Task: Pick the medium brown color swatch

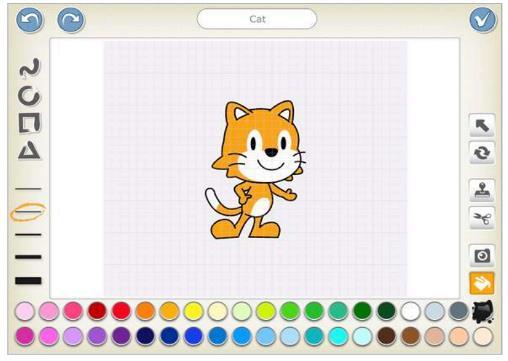Action: click(411, 336)
